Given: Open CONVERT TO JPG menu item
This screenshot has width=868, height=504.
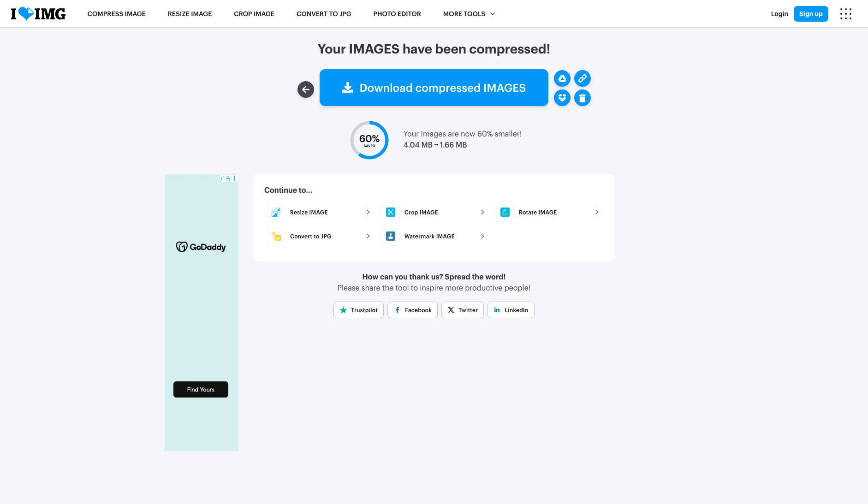Looking at the screenshot, I should click(x=324, y=14).
